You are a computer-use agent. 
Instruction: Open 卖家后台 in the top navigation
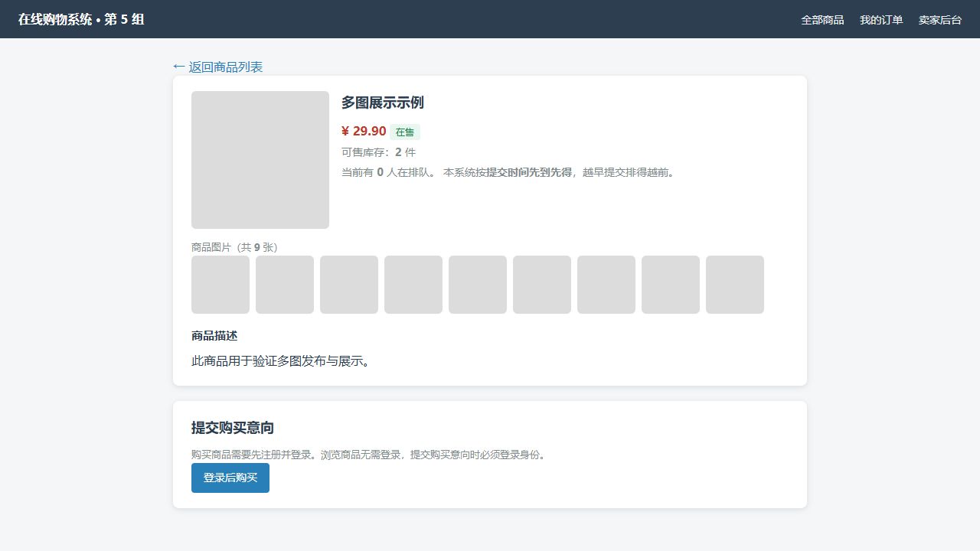[940, 20]
